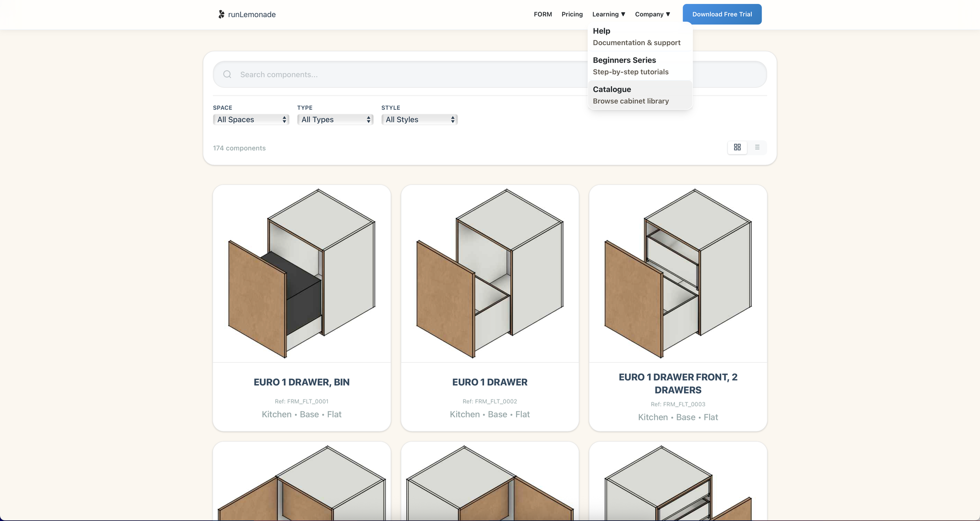The width and height of the screenshot is (980, 521).
Task: Open the FORM page link
Action: (x=542, y=14)
